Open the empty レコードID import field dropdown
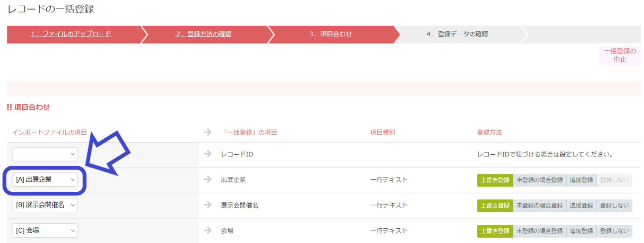 coord(45,154)
